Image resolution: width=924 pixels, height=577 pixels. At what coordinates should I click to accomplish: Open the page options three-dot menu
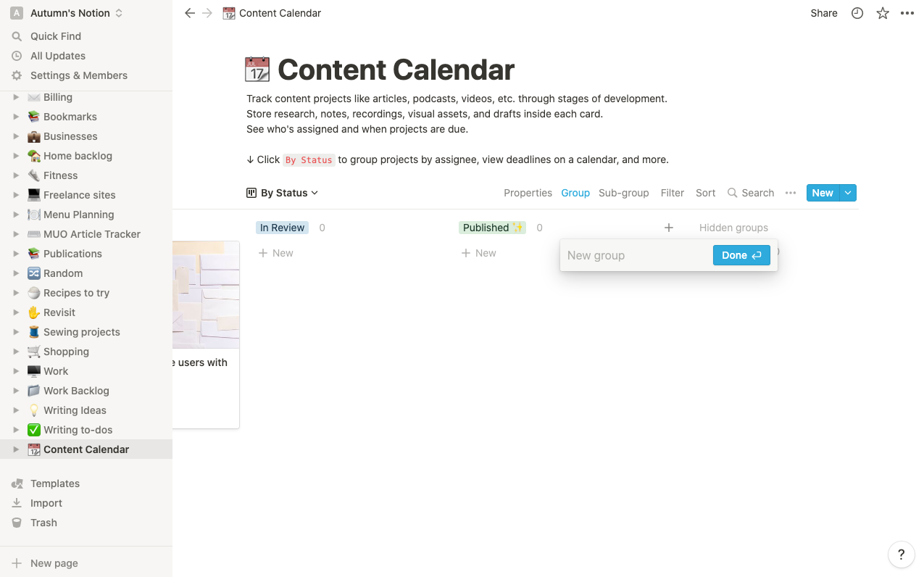tap(907, 13)
